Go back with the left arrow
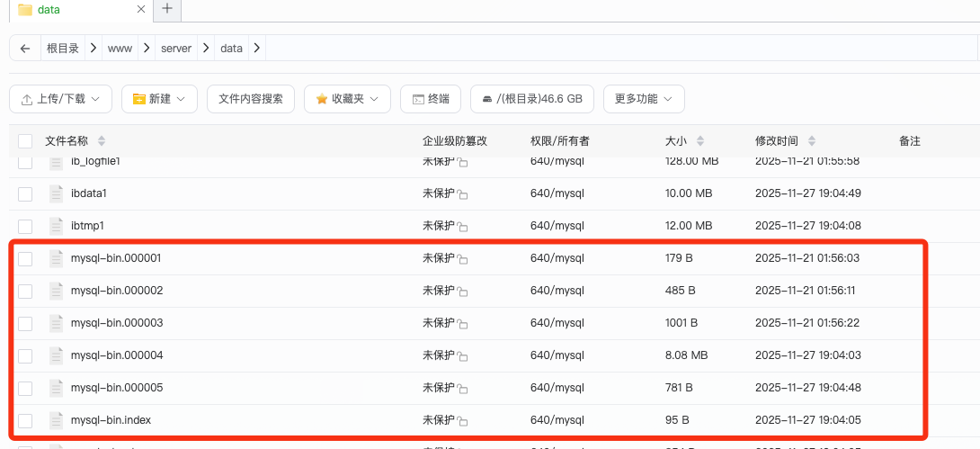 (x=25, y=49)
